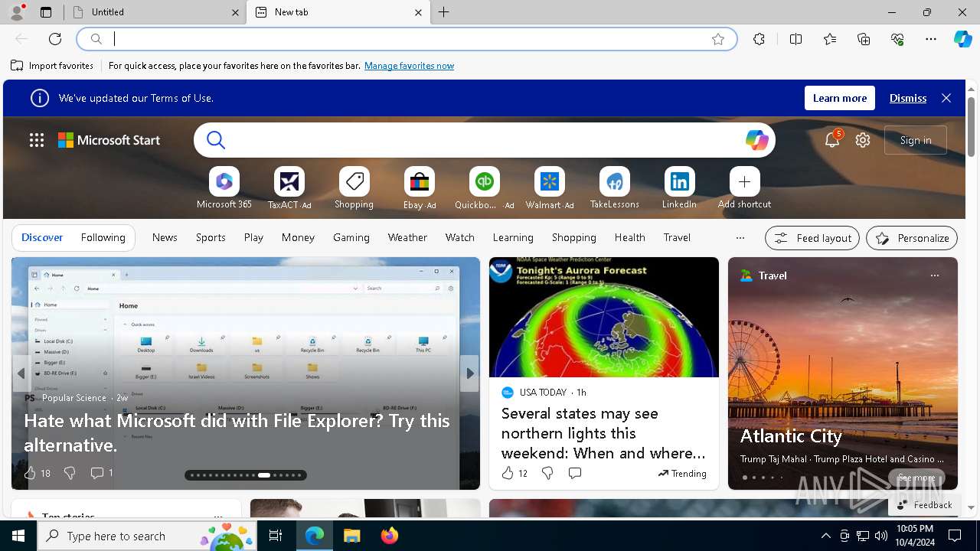980x551 pixels.
Task: Switch to the Discover feed
Action: click(42, 238)
